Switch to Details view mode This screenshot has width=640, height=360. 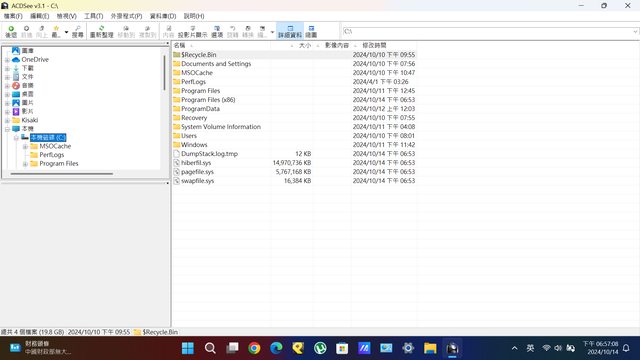tap(290, 31)
